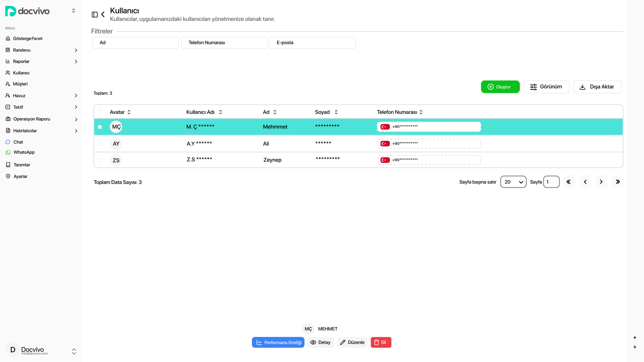Click the green Oluştur button

tap(500, 87)
